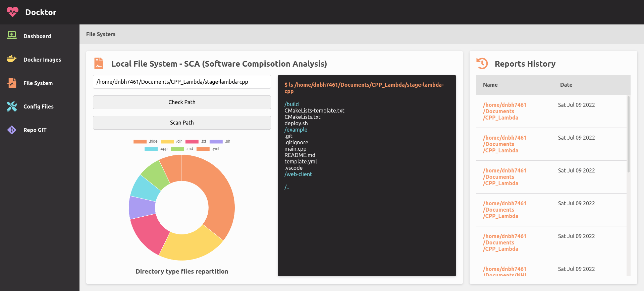Click the Dashboard monitor icon
The height and width of the screenshot is (291, 644).
pyautogui.click(x=12, y=35)
